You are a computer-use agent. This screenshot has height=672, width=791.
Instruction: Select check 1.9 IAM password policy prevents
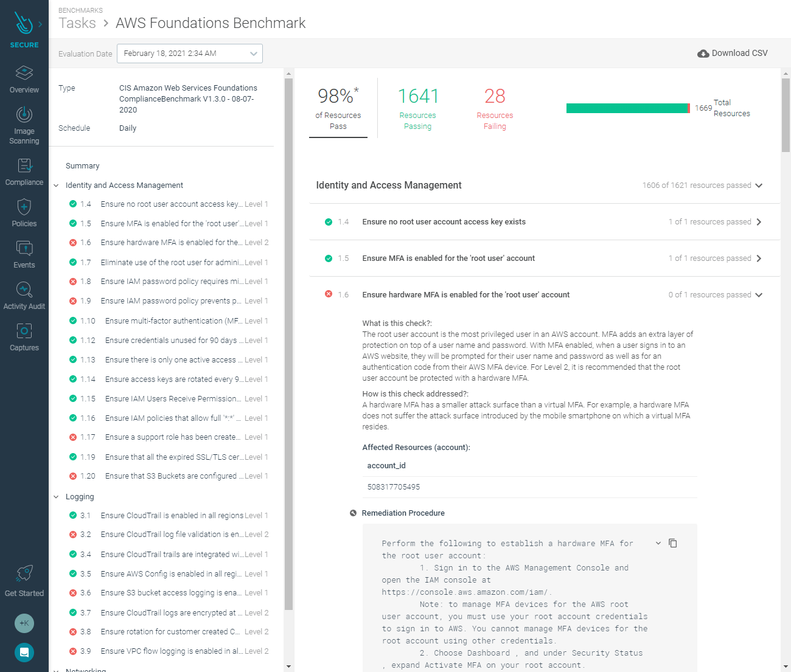(x=169, y=301)
